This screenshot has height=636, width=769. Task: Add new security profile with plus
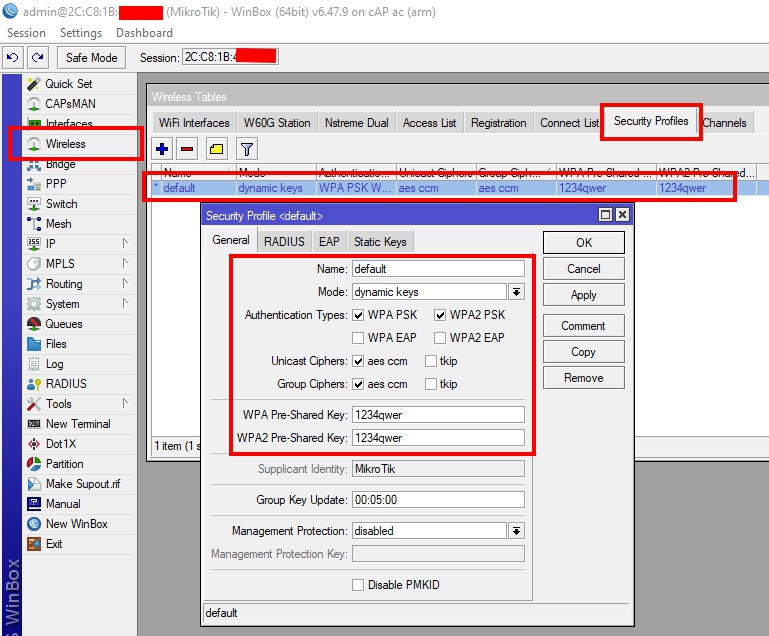[162, 149]
